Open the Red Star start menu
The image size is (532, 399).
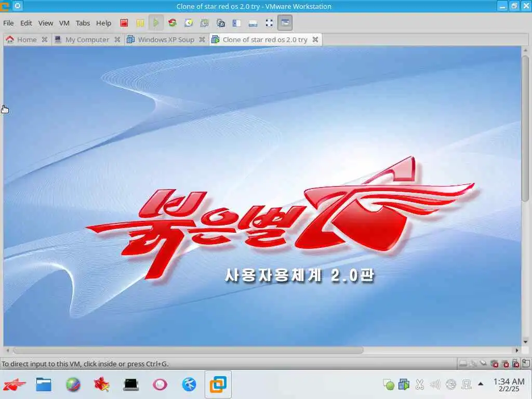click(x=14, y=384)
